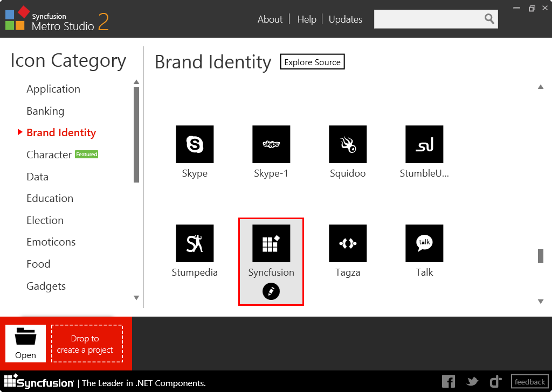Select the Brand Identity category
The height and width of the screenshot is (392, 552).
click(x=61, y=132)
